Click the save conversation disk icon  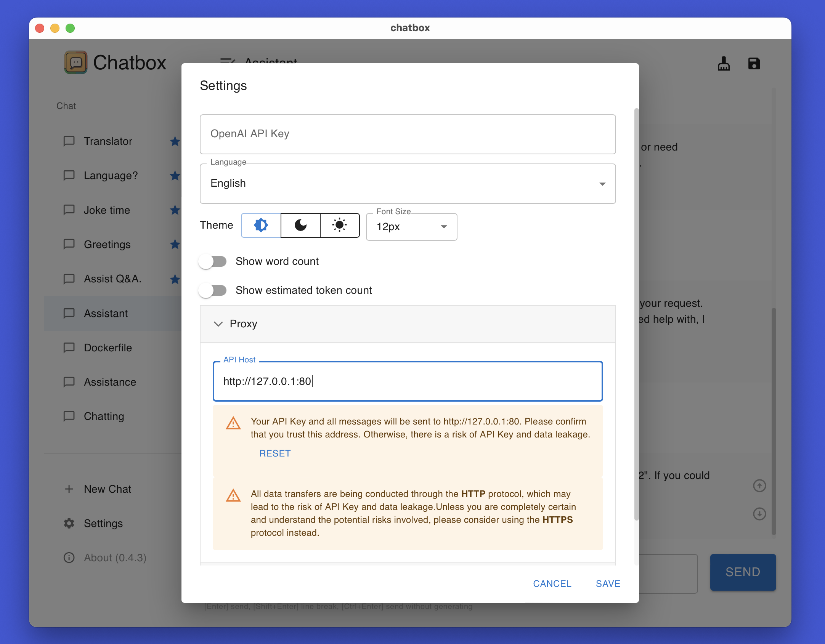click(x=754, y=64)
